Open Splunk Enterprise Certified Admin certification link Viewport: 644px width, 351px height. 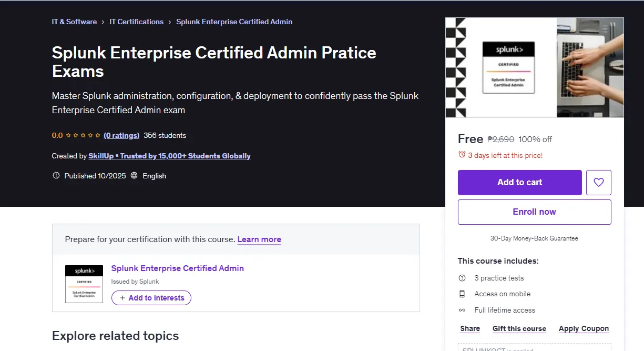(178, 268)
